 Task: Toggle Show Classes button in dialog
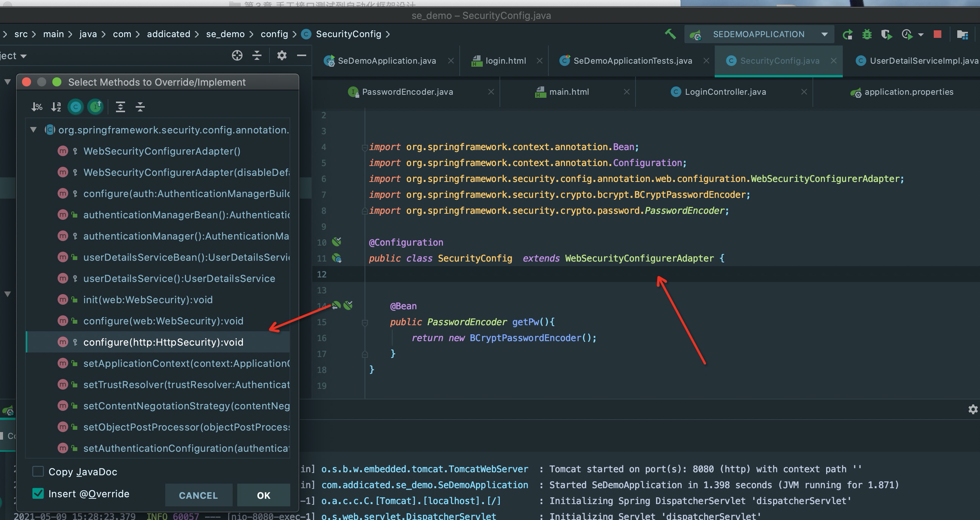[x=76, y=107]
